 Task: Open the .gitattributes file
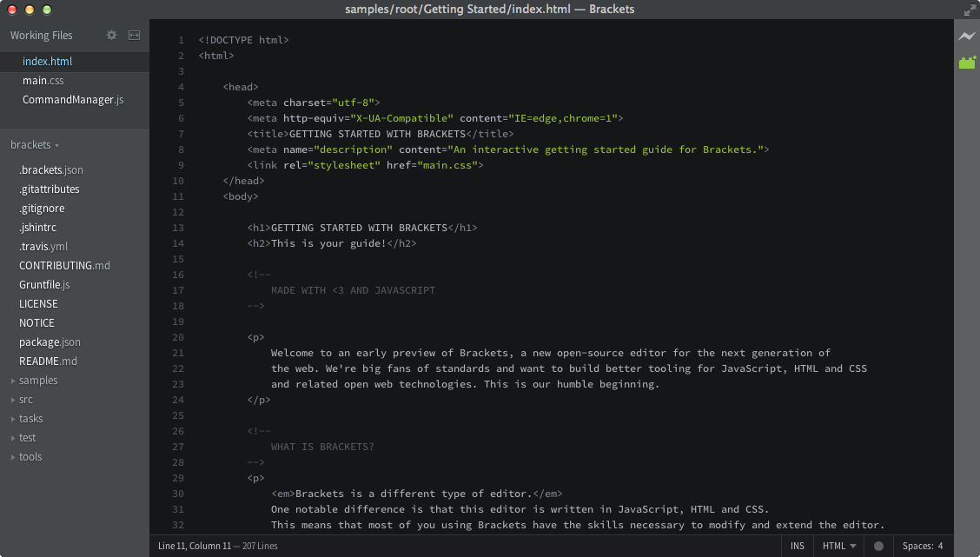pyautogui.click(x=49, y=189)
